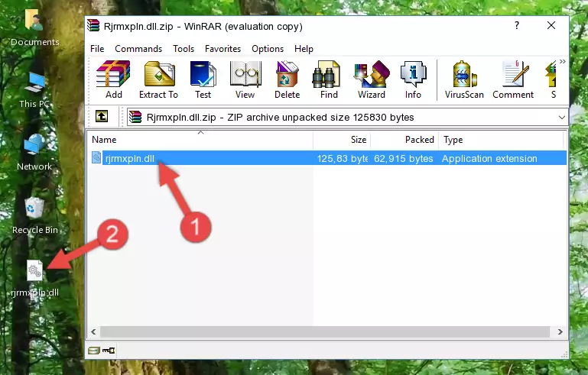Go up one folder level
The width and height of the screenshot is (588, 375).
102,117
